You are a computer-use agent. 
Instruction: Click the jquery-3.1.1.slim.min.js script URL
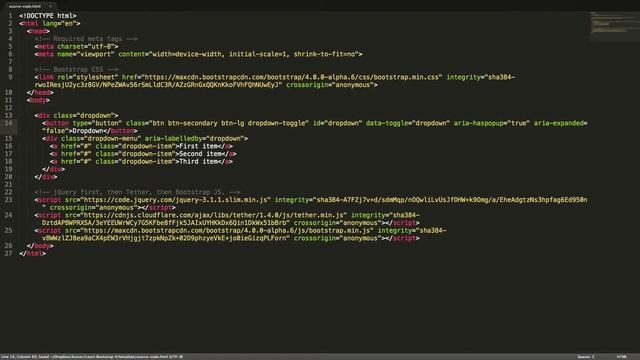(x=176, y=200)
